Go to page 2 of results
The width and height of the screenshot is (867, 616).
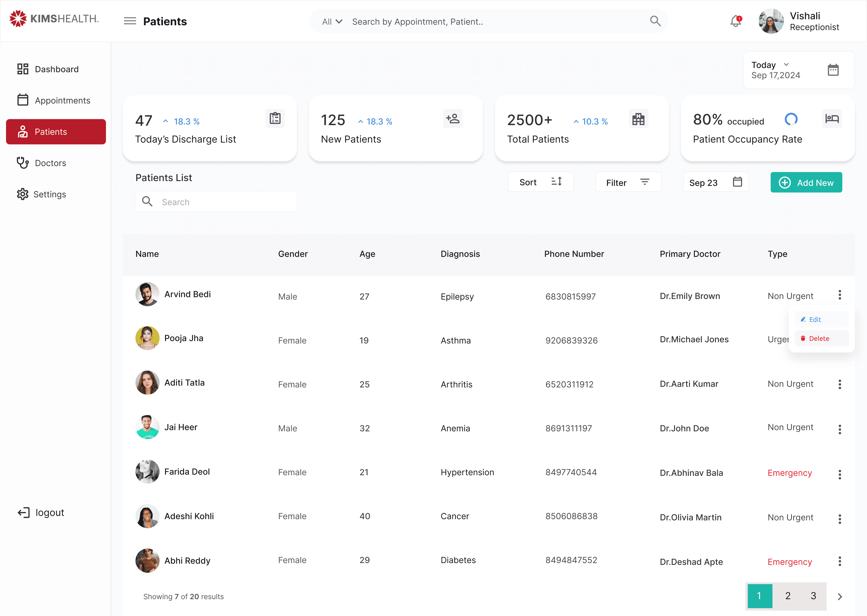(x=788, y=596)
